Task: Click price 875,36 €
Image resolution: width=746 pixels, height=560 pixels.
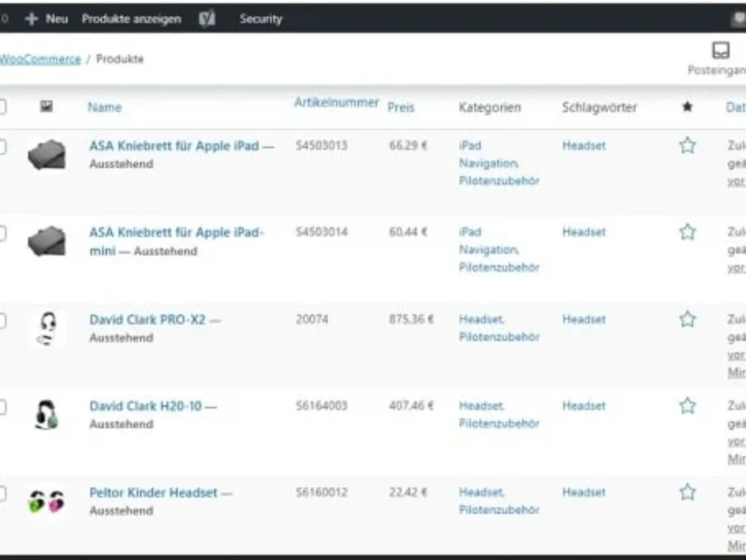Action: (x=411, y=319)
